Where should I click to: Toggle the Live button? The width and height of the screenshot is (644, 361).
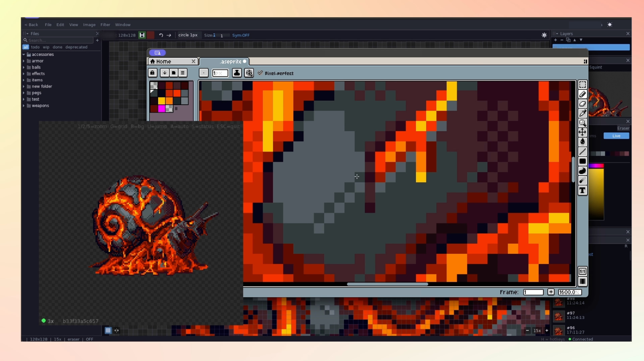616,136
